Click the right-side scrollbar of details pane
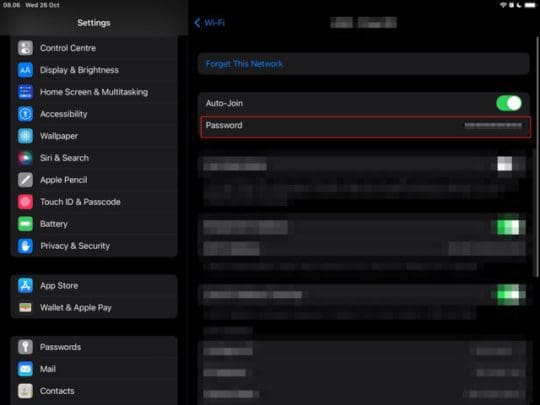Viewport: 540px width, 405px height. tap(537, 157)
